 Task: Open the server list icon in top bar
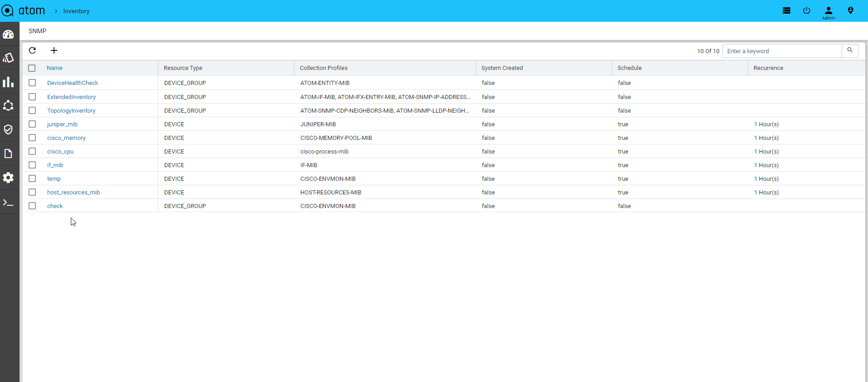click(786, 10)
